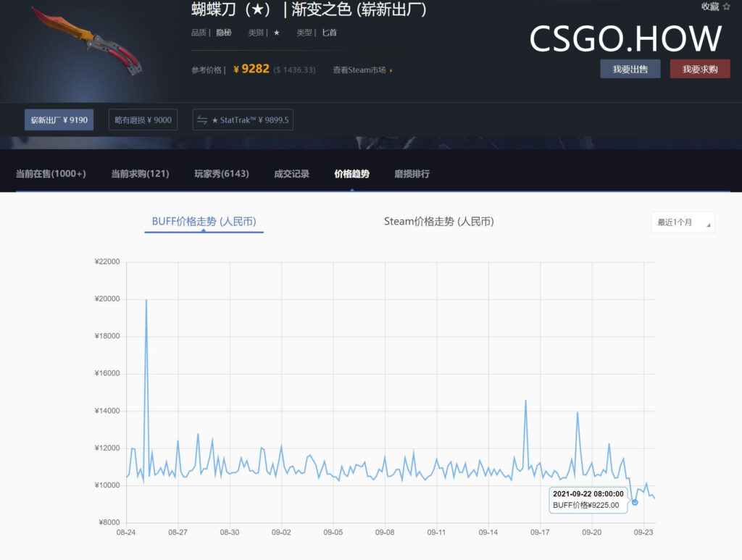Click the favorite star icon next to 收藏
Screen dimensions: 742x560
(727, 7)
